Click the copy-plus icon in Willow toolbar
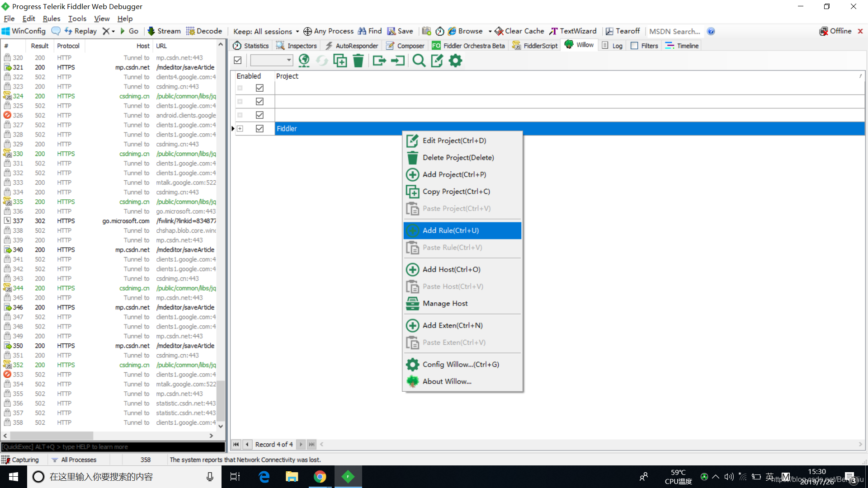 click(340, 61)
